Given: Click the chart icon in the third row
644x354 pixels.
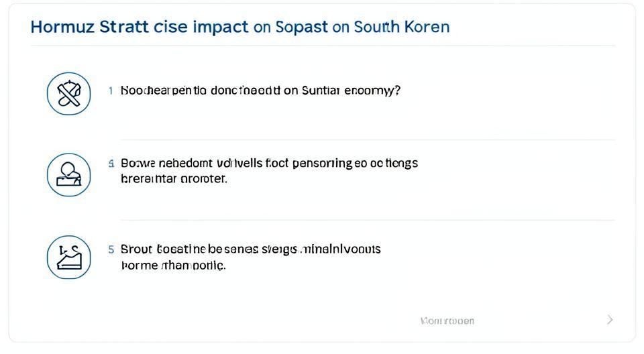Looking at the screenshot, I should [68, 258].
